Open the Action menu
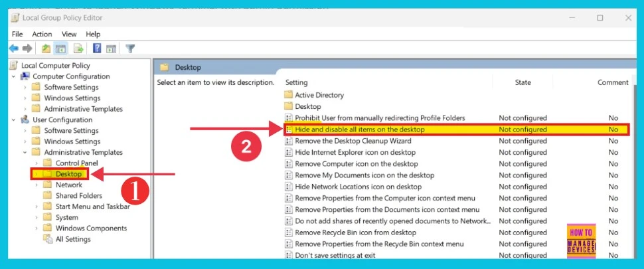 point(42,34)
